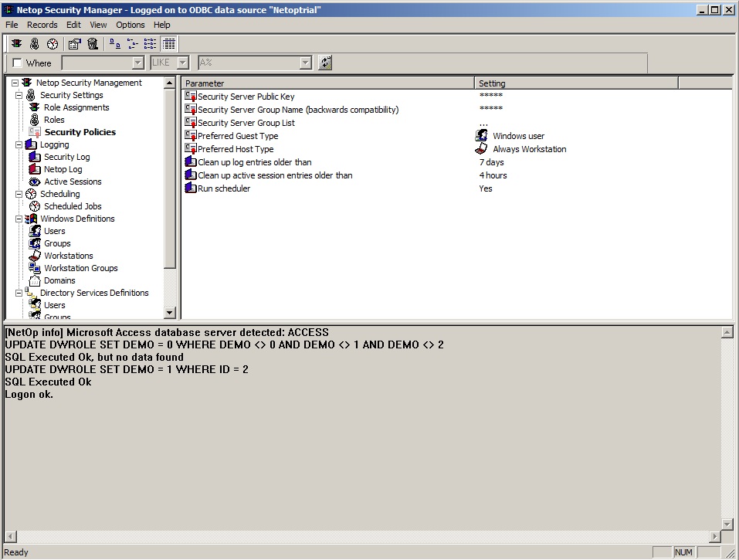This screenshot has height=560, width=739.
Task: Click the Scheduling clock icon in tree
Action: tap(31, 194)
